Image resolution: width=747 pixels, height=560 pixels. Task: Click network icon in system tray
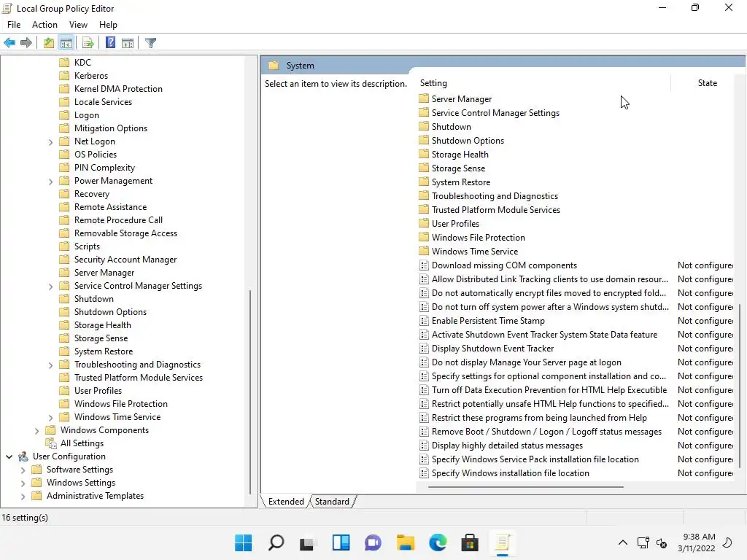click(643, 542)
